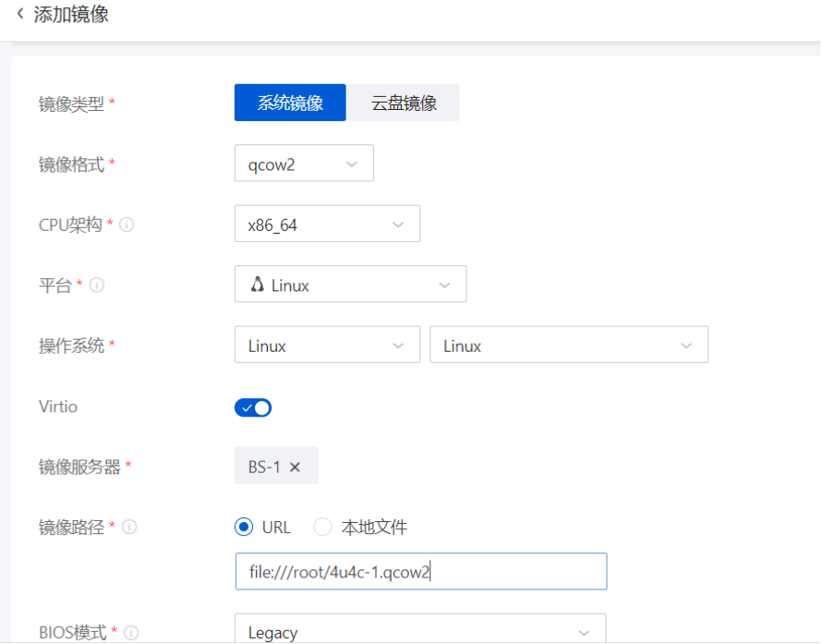Screen dimensions: 823x644
Task: Switch to the 系统镜像 tab
Action: (x=290, y=103)
